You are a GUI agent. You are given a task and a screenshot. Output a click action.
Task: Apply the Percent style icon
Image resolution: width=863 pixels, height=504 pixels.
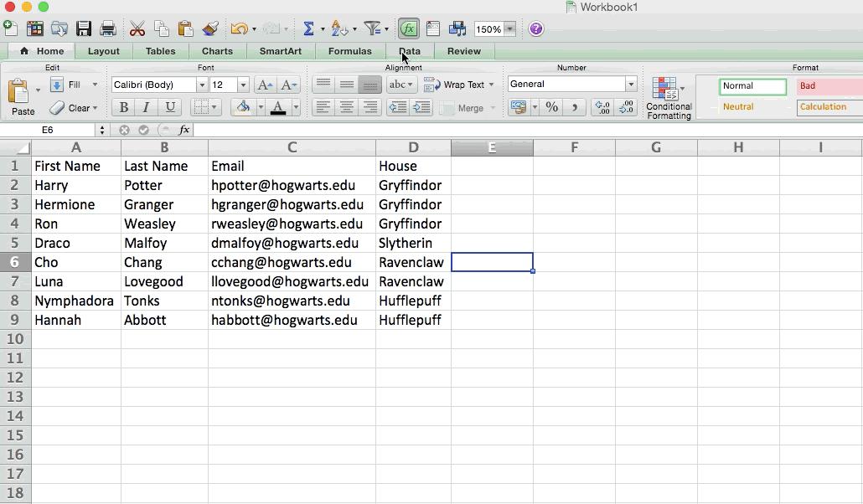pyautogui.click(x=551, y=107)
